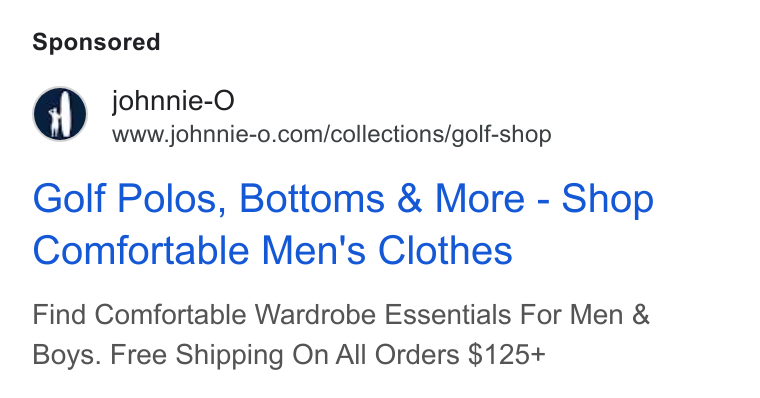Screen dimensions: 760x398
Task: Click the Free Shipping On All Orders text
Action: click(x=287, y=355)
